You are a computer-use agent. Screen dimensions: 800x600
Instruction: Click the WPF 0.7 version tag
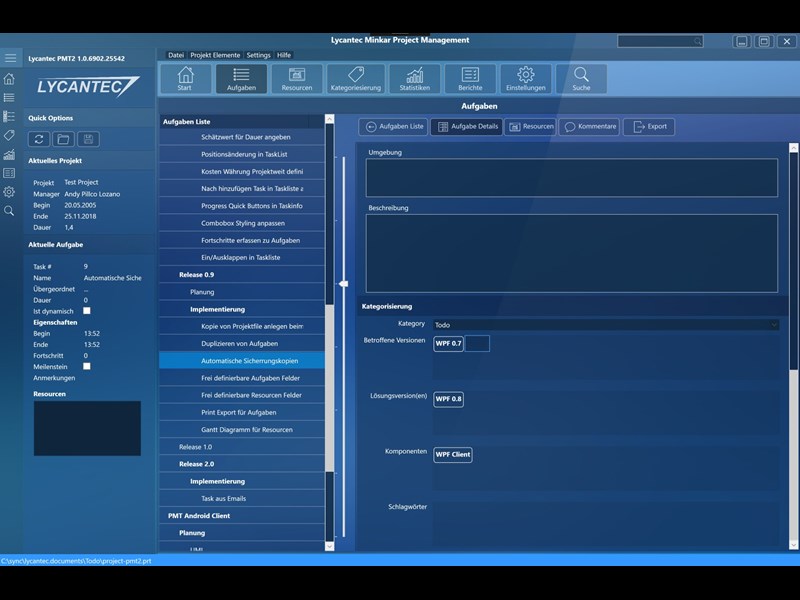pyautogui.click(x=448, y=343)
